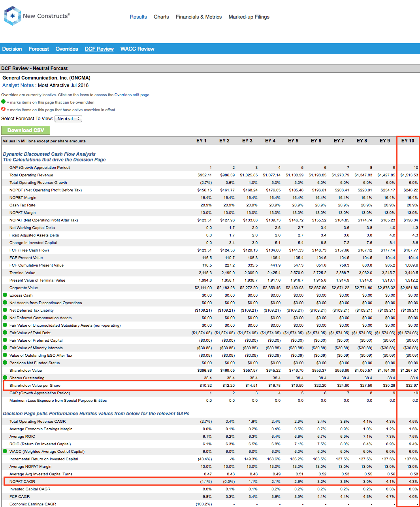Click the Incremental Return on Invested Capital label
This screenshot has width=420, height=507.
click(x=44, y=459)
